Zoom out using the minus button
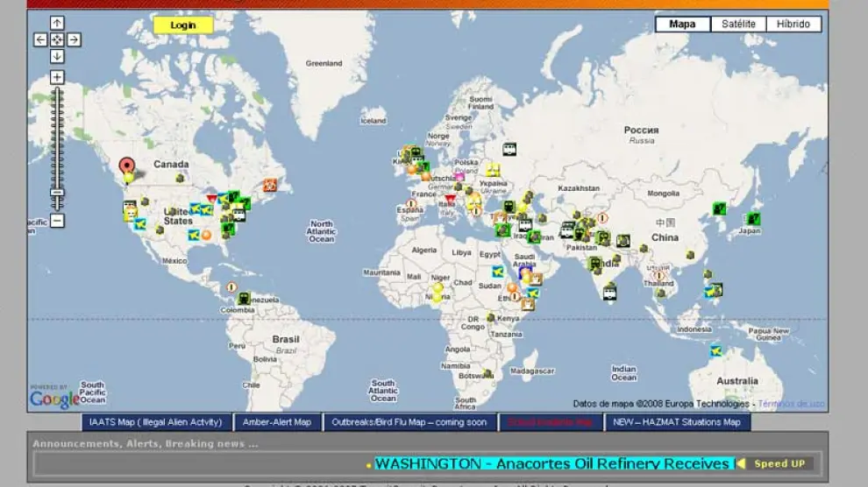 (x=57, y=222)
